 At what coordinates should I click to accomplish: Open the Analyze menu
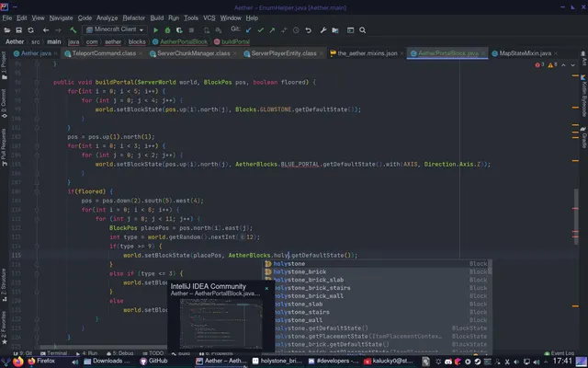coord(107,18)
